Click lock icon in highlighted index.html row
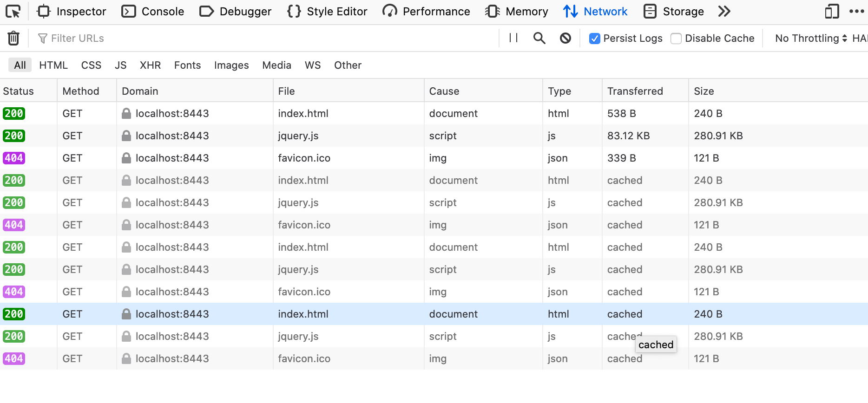The width and height of the screenshot is (868, 403). [x=126, y=314]
